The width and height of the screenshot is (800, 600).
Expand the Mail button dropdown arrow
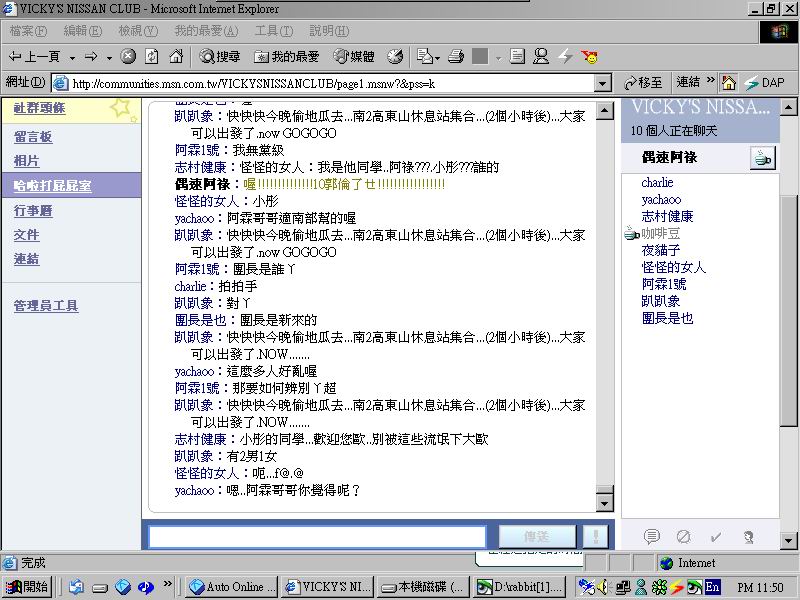437,56
